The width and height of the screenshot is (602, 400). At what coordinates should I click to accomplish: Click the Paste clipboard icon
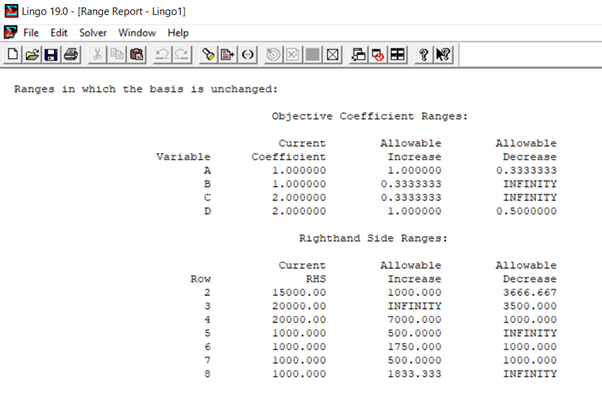pos(136,55)
